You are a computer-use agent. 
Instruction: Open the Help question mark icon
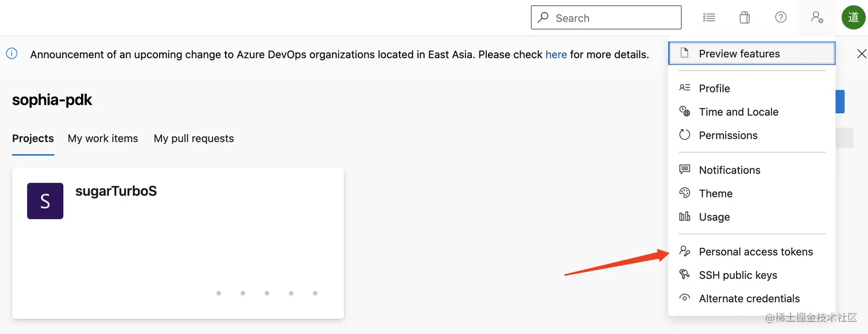781,17
